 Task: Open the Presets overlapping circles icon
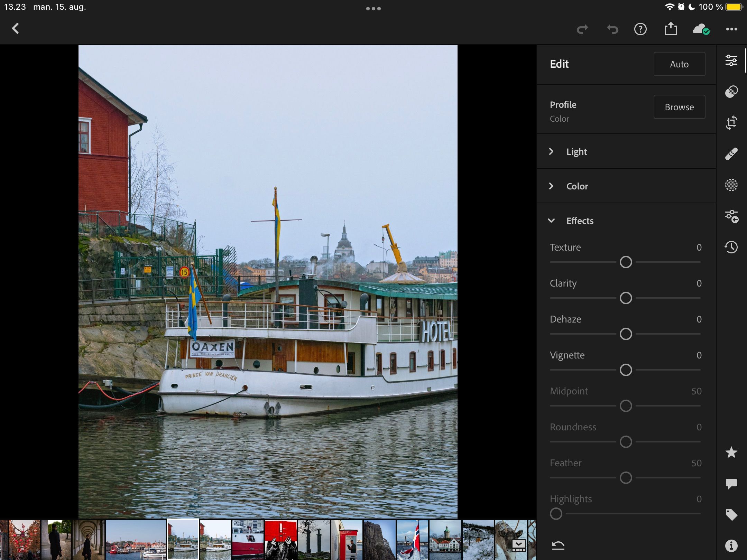(731, 92)
